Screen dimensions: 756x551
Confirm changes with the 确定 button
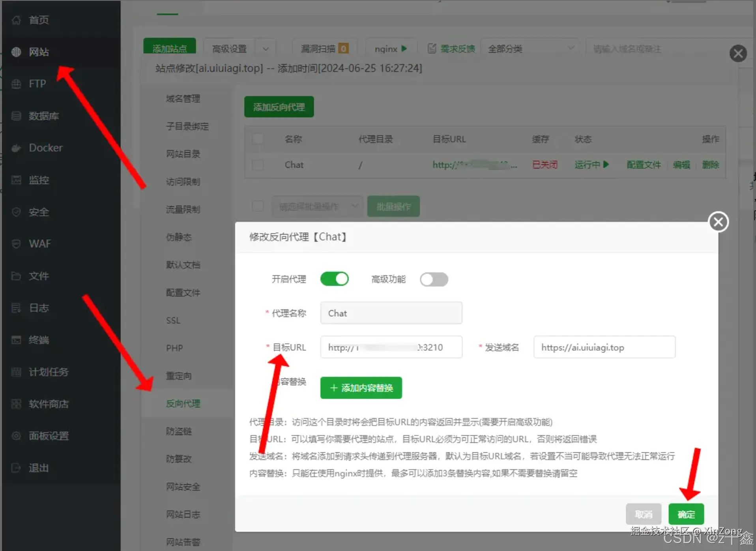[686, 514]
